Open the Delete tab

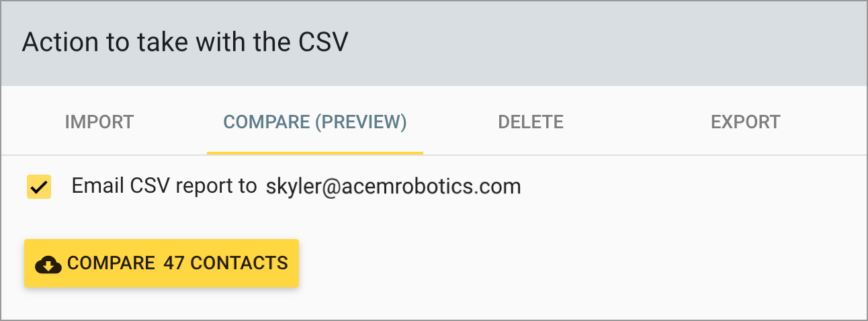[x=530, y=122]
